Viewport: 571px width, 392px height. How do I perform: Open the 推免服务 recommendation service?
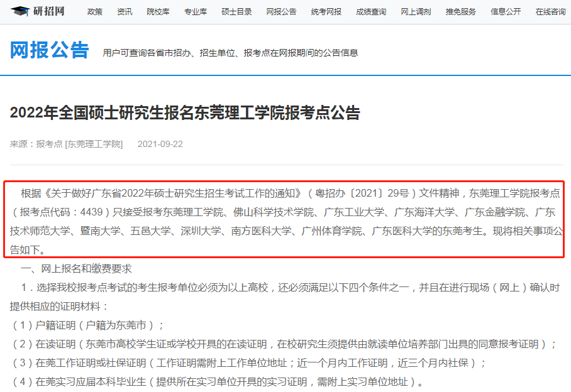[x=460, y=11]
